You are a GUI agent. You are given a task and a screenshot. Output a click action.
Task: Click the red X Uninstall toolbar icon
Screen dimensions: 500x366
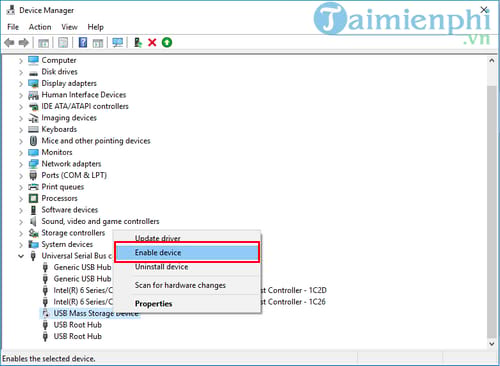tap(152, 43)
